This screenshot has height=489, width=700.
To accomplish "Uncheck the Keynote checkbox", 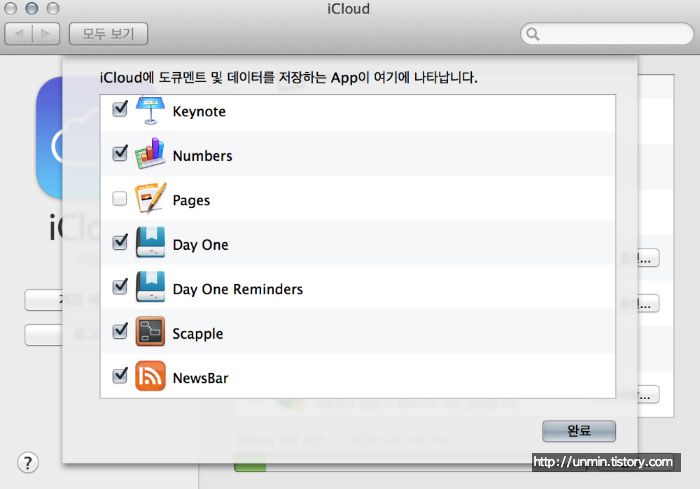I will 120,109.
